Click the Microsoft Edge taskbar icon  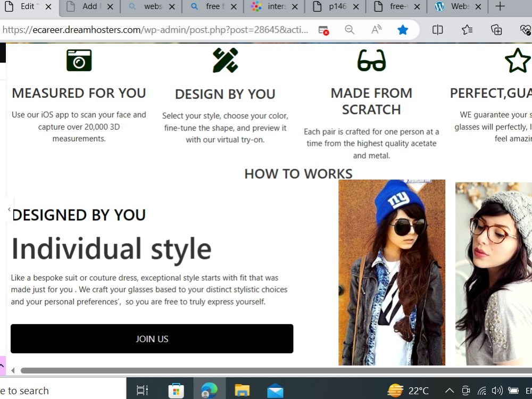209,390
